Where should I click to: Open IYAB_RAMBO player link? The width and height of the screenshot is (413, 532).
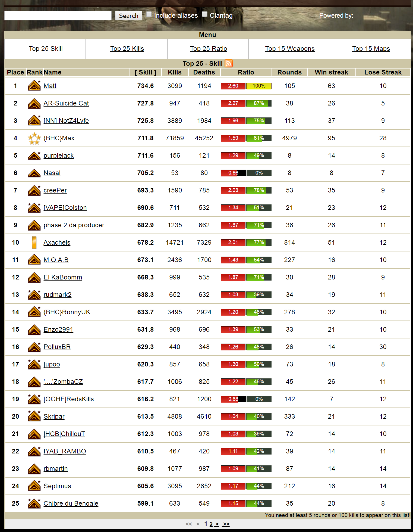65,451
